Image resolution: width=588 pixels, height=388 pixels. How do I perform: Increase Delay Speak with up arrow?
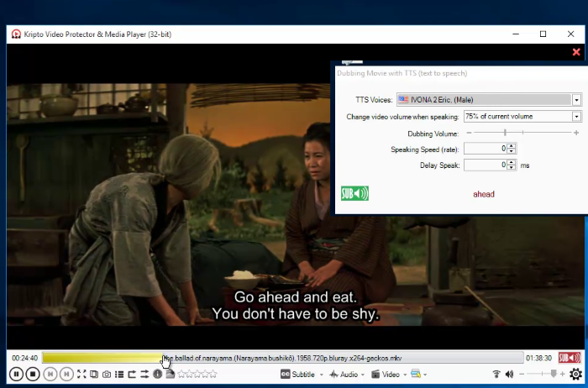[512, 162]
